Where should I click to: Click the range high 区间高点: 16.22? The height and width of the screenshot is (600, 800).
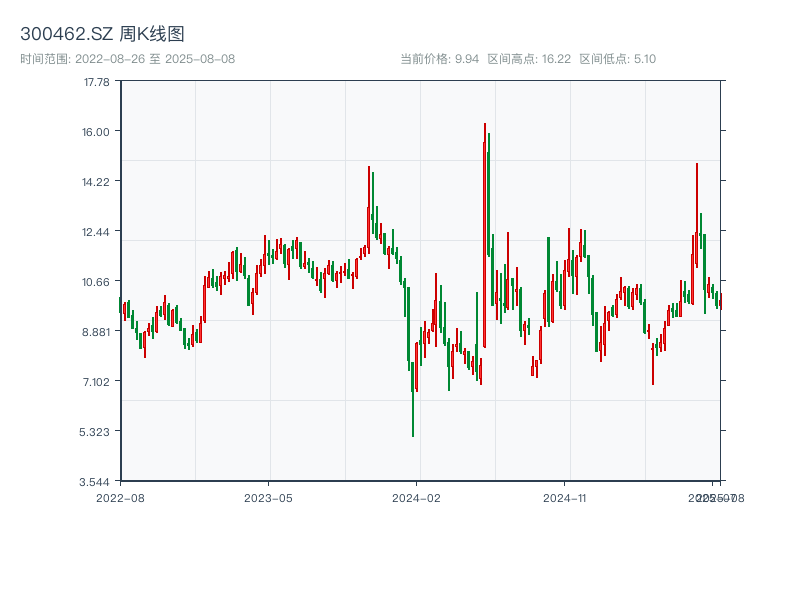click(x=529, y=59)
